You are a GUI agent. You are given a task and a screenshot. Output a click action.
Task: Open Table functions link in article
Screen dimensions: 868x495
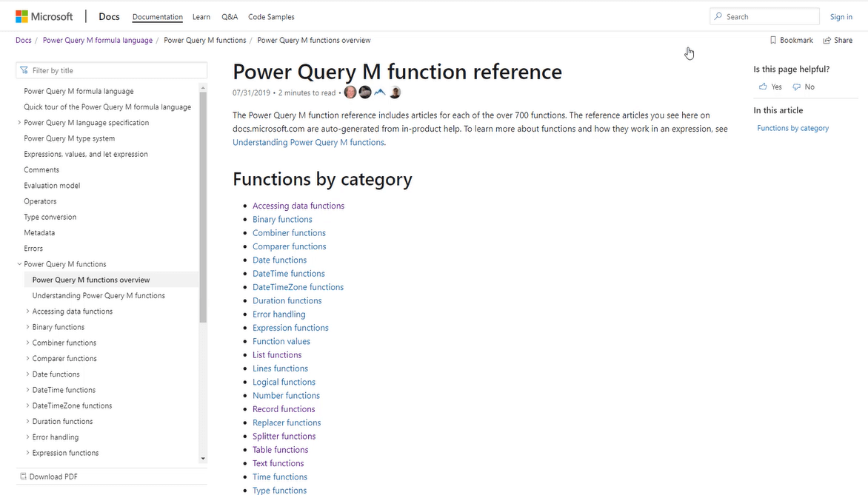(280, 450)
